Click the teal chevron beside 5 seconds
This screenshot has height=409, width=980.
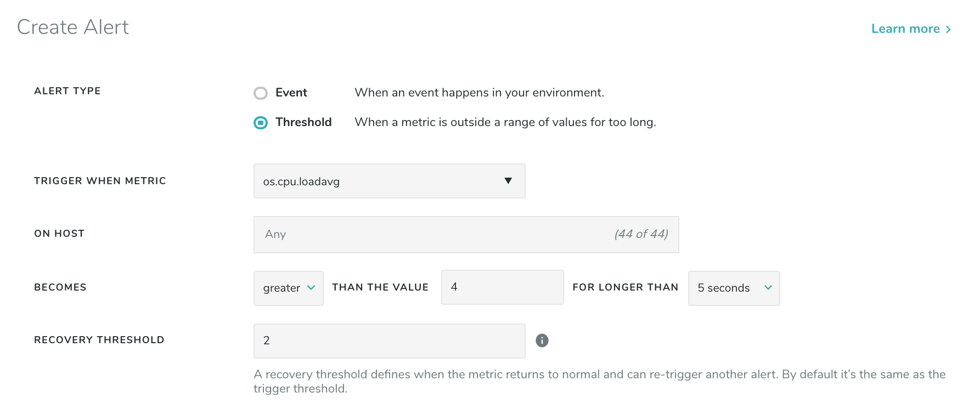click(x=768, y=288)
